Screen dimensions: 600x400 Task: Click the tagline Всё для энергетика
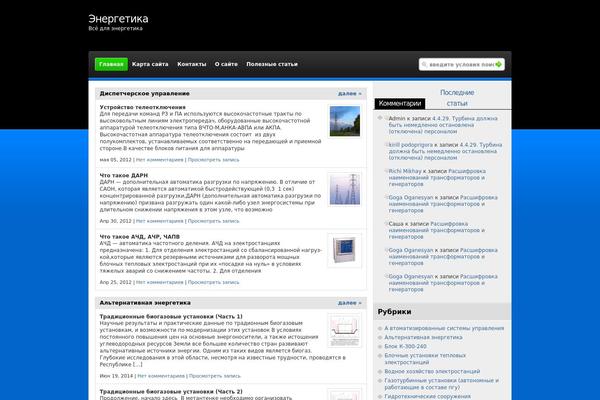[x=116, y=28]
